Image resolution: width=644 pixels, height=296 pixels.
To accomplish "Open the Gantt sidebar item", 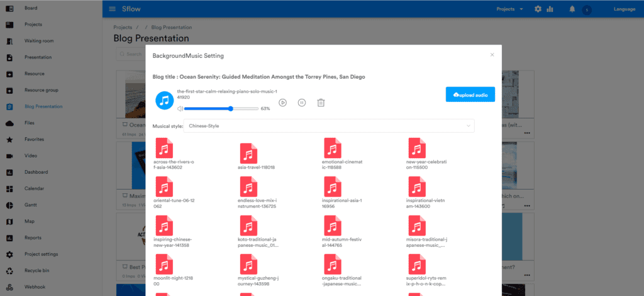I will tap(31, 205).
